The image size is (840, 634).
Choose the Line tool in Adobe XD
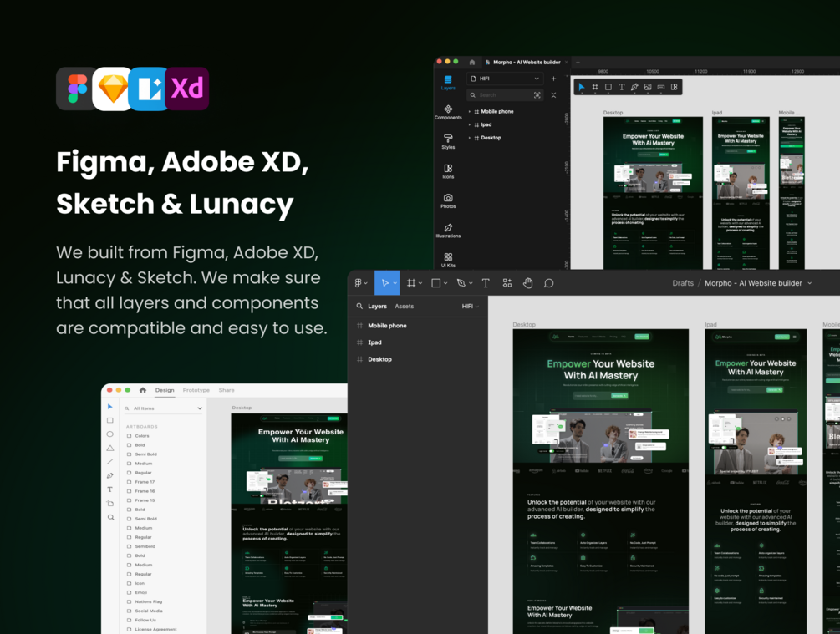[109, 462]
